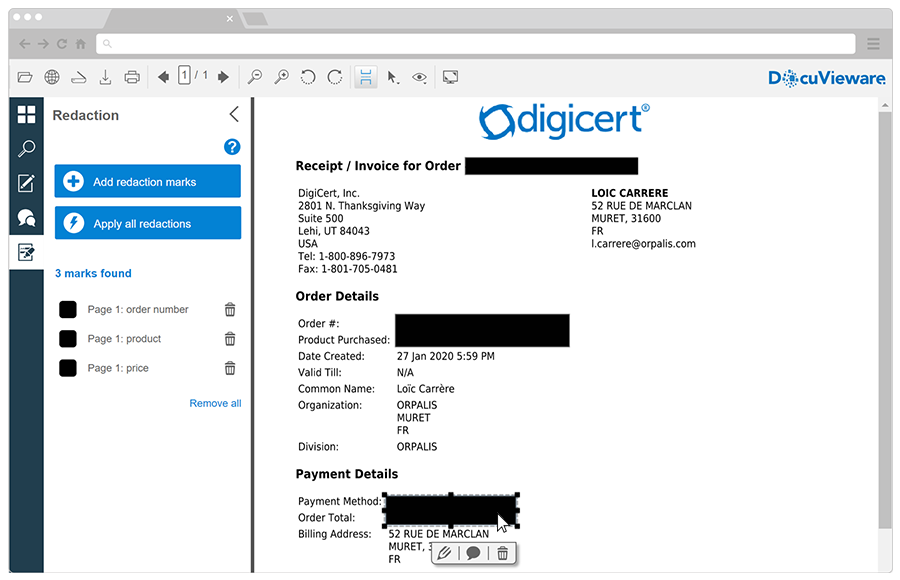Image resolution: width=900 pixels, height=580 pixels.
Task: Collapse the Redaction side panel
Action: point(234,114)
